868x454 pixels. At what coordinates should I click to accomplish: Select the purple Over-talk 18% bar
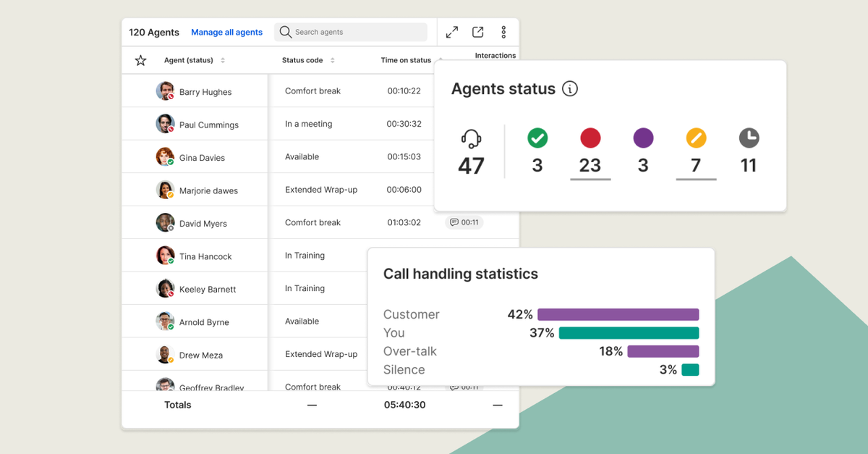pyautogui.click(x=663, y=351)
